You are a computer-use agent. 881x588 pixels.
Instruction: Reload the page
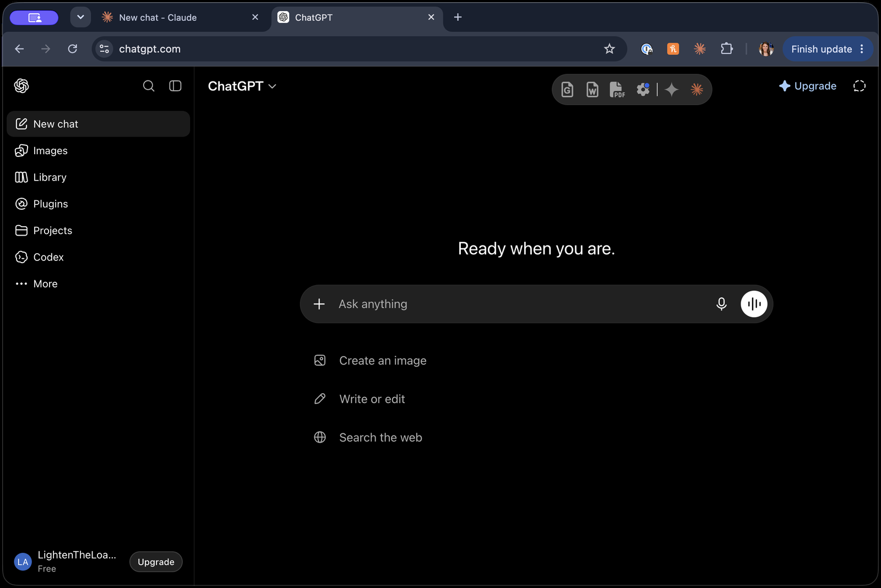72,49
